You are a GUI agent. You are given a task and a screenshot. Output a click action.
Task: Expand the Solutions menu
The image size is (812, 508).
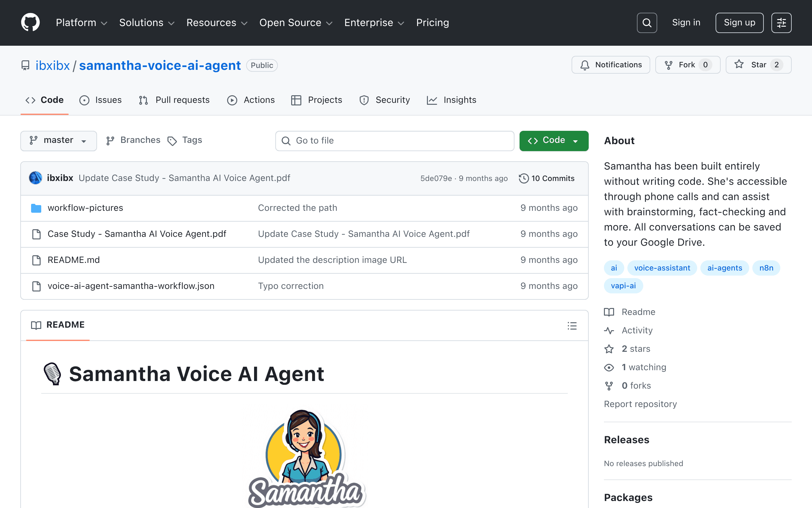(147, 23)
